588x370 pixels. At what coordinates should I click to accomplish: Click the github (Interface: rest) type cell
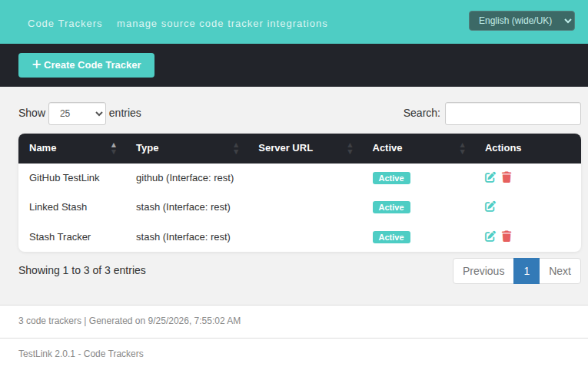point(185,178)
